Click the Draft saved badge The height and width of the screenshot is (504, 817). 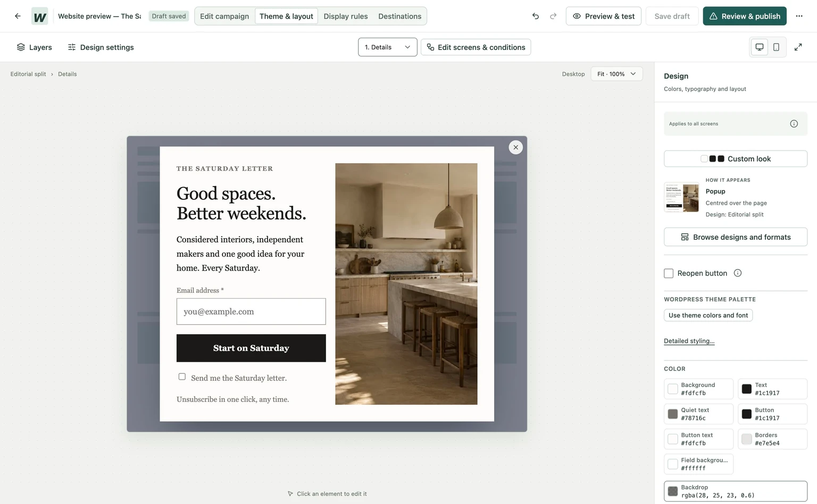point(169,16)
